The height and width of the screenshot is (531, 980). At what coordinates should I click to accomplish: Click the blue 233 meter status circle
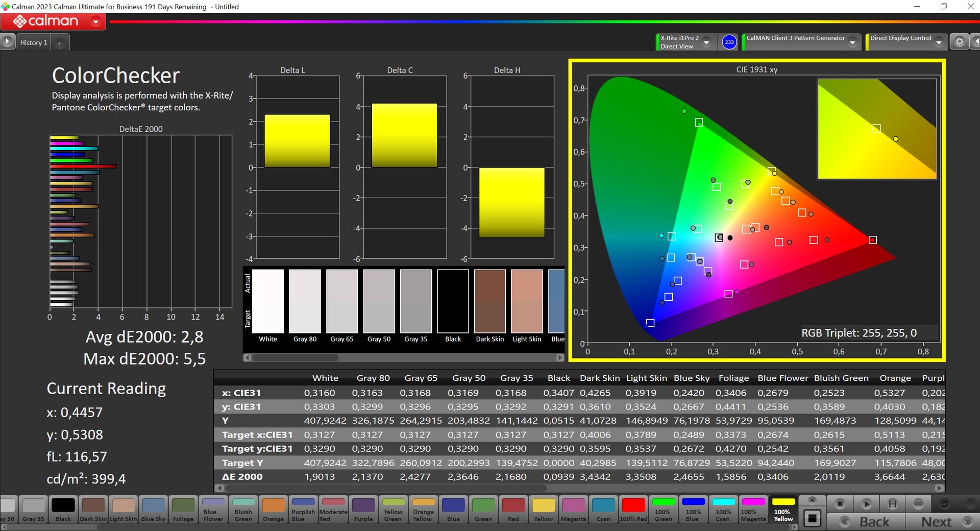click(x=729, y=42)
